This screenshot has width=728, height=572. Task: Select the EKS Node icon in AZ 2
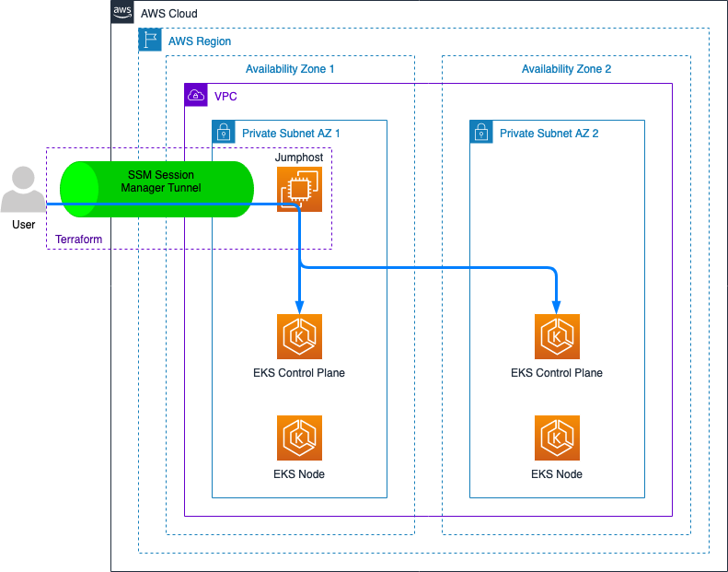click(x=557, y=438)
